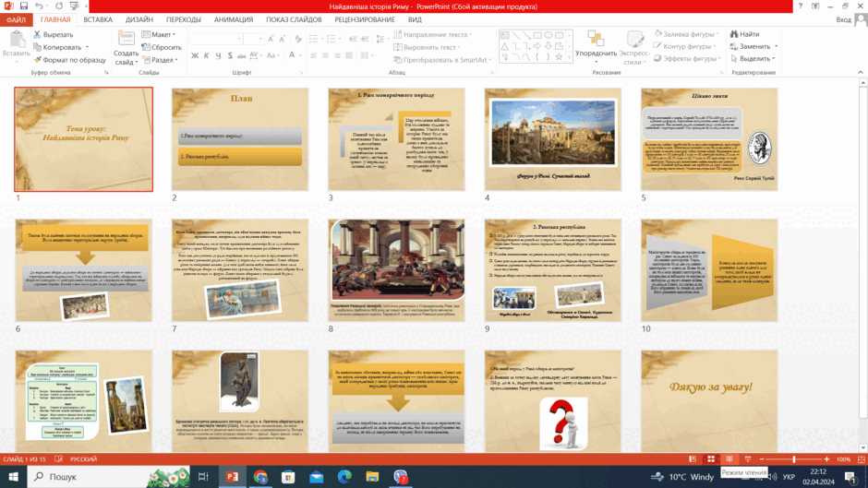Screen dimensions: 868x488
Task: Select the question mark figure slide thumbnail
Action: [x=553, y=401]
